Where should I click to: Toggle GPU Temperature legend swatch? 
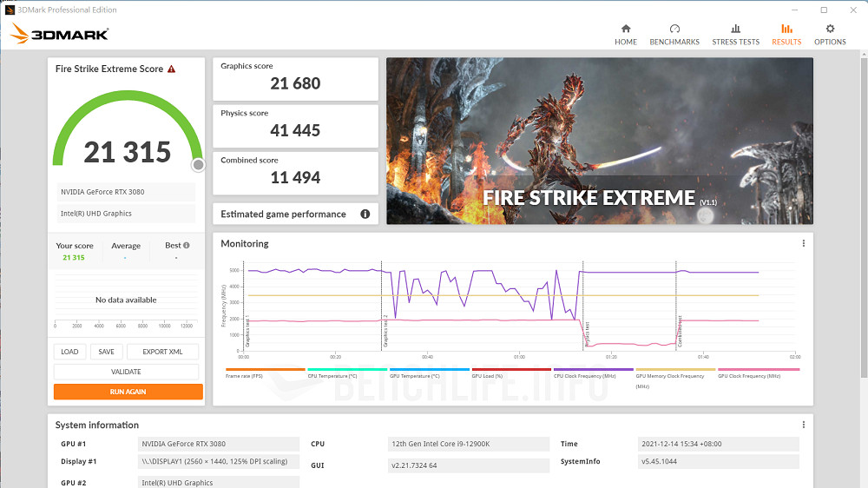click(x=429, y=369)
